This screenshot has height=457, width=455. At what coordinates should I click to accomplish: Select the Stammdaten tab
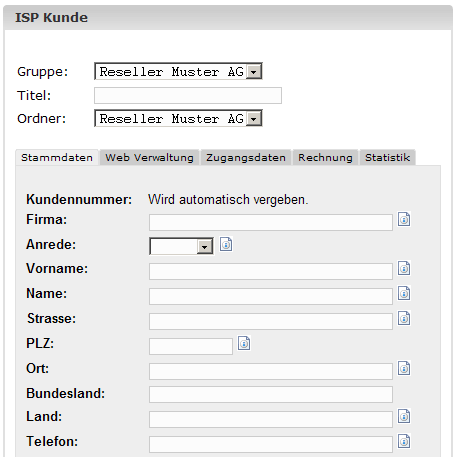click(x=57, y=157)
